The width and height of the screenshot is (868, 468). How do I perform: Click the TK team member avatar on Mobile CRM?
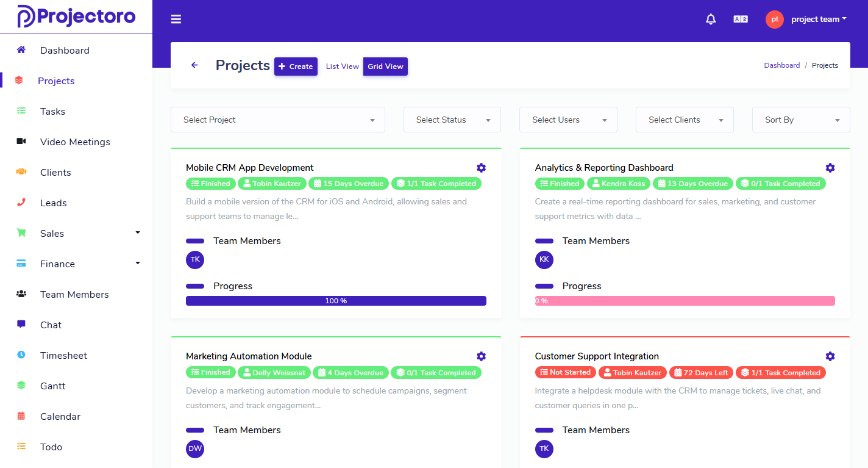tap(195, 260)
